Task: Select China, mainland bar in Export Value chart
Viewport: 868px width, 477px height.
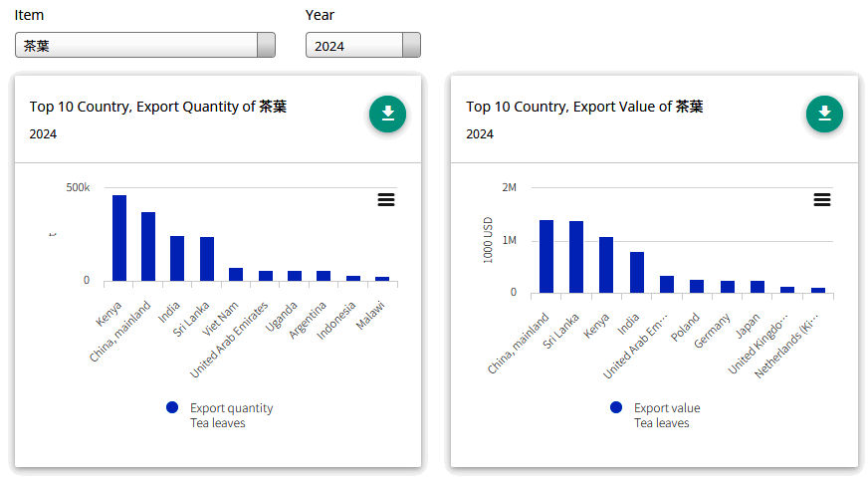Action: tap(546, 256)
